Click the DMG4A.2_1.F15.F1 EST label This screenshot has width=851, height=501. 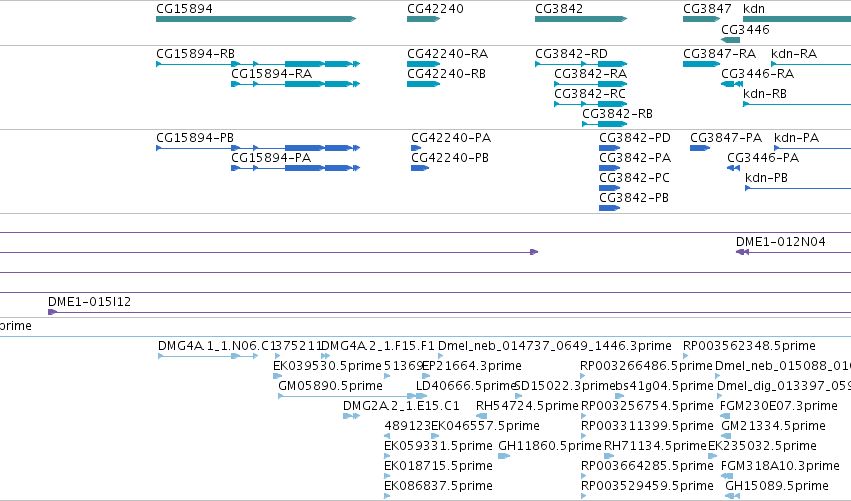point(378,346)
